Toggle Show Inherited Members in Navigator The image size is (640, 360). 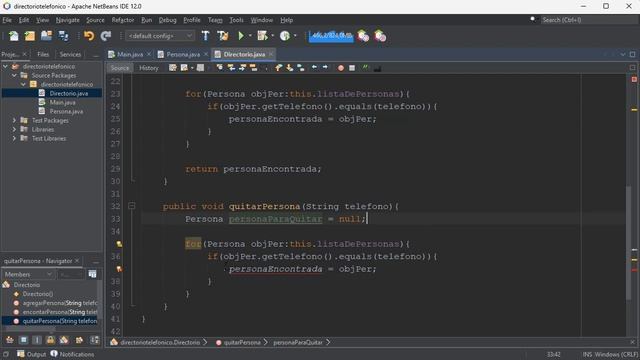(9, 340)
